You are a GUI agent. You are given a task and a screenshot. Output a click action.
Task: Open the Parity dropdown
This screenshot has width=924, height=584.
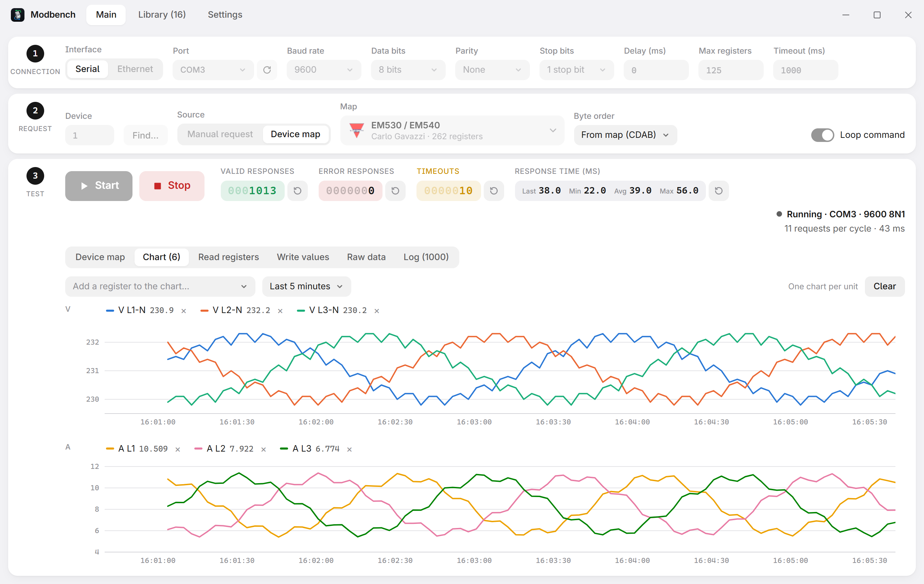click(492, 70)
